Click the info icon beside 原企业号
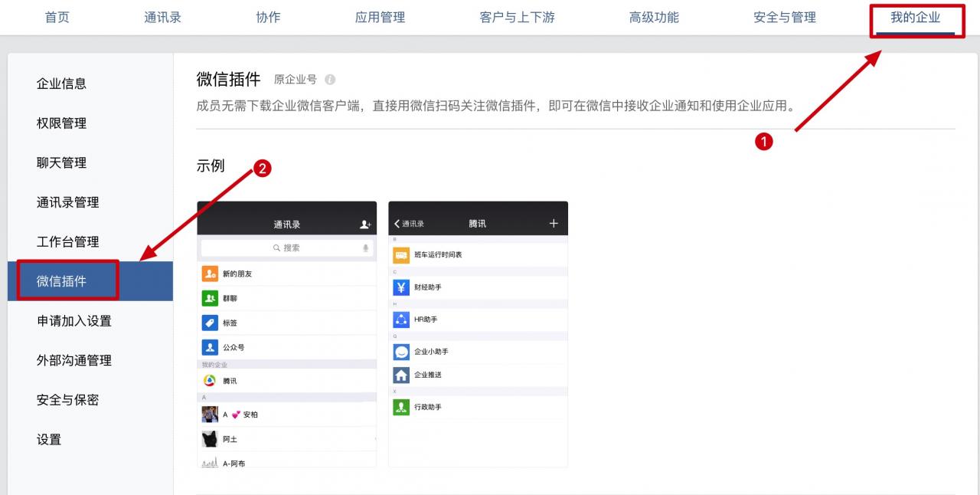The width and height of the screenshot is (980, 495). (x=330, y=80)
